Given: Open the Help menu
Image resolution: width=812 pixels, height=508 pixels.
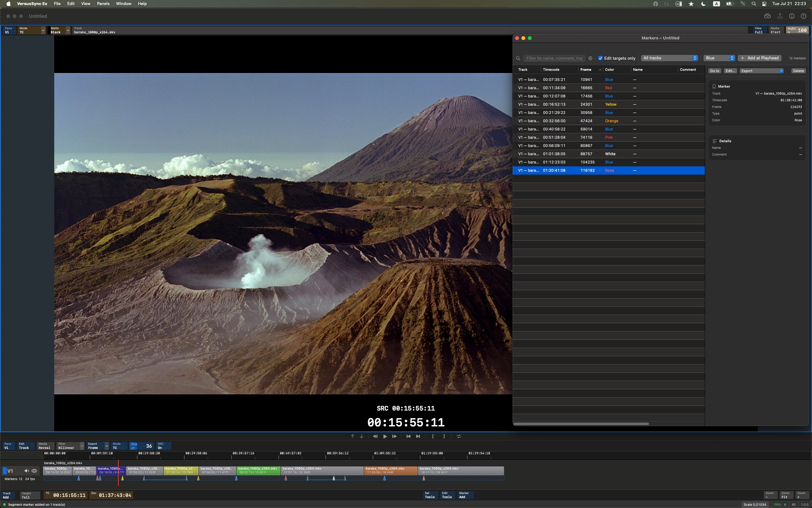Looking at the screenshot, I should coord(142,4).
